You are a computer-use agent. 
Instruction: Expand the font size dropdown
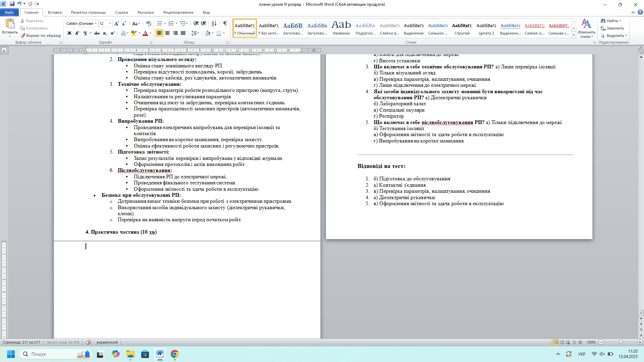tap(110, 23)
